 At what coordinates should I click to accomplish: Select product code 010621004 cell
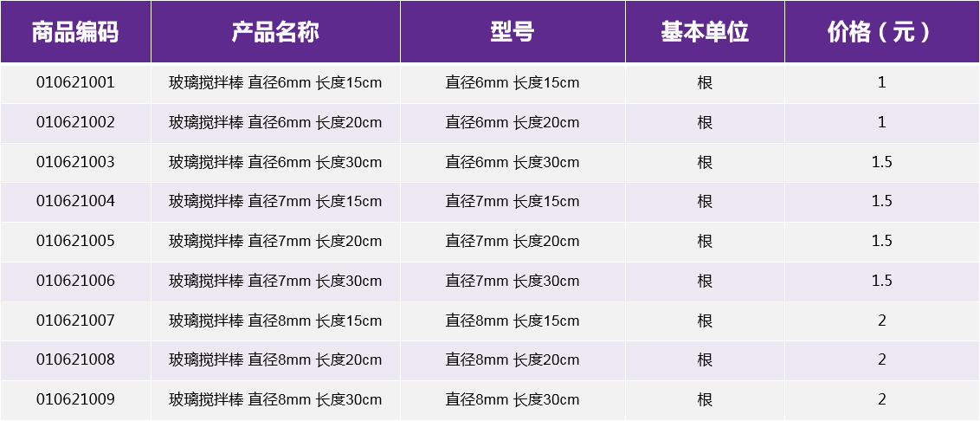pyautogui.click(x=75, y=202)
